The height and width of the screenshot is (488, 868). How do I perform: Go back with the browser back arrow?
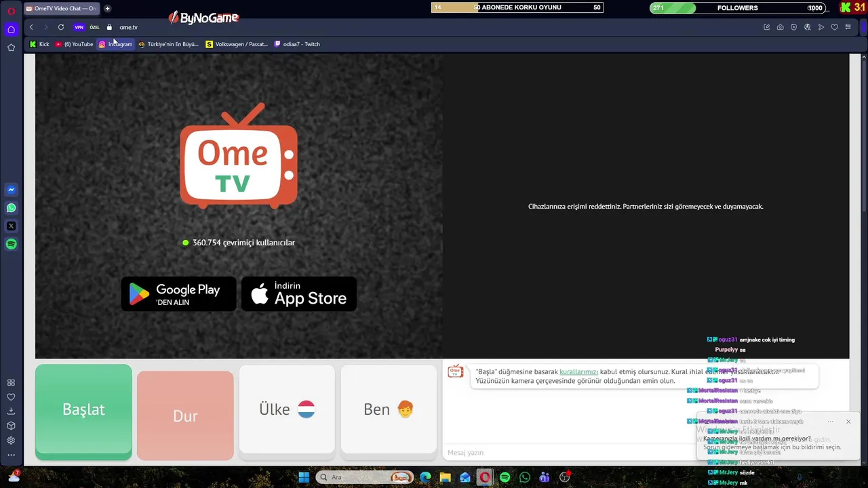pyautogui.click(x=31, y=27)
